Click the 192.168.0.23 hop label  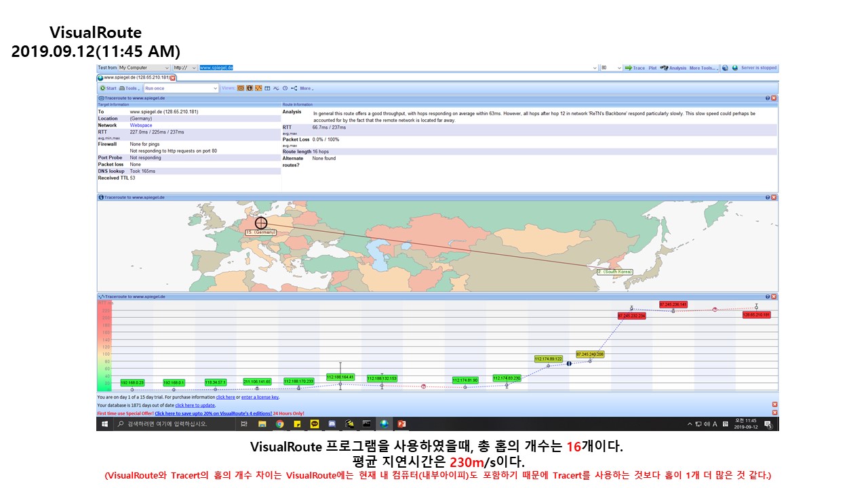[134, 383]
